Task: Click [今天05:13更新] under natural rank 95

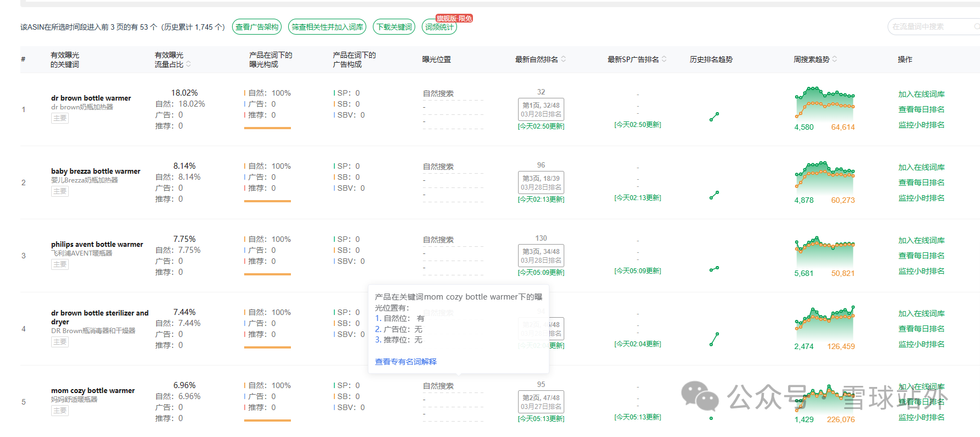Action: click(x=541, y=419)
